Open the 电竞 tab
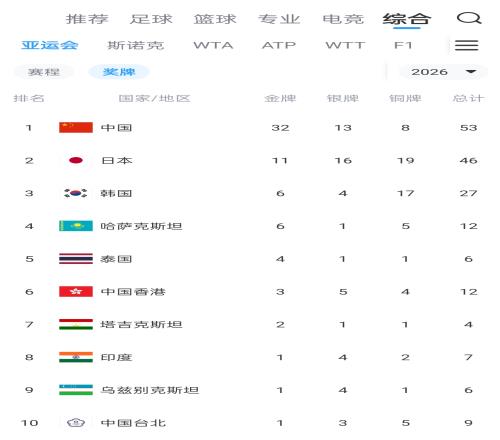The image size is (500, 440). (x=343, y=19)
